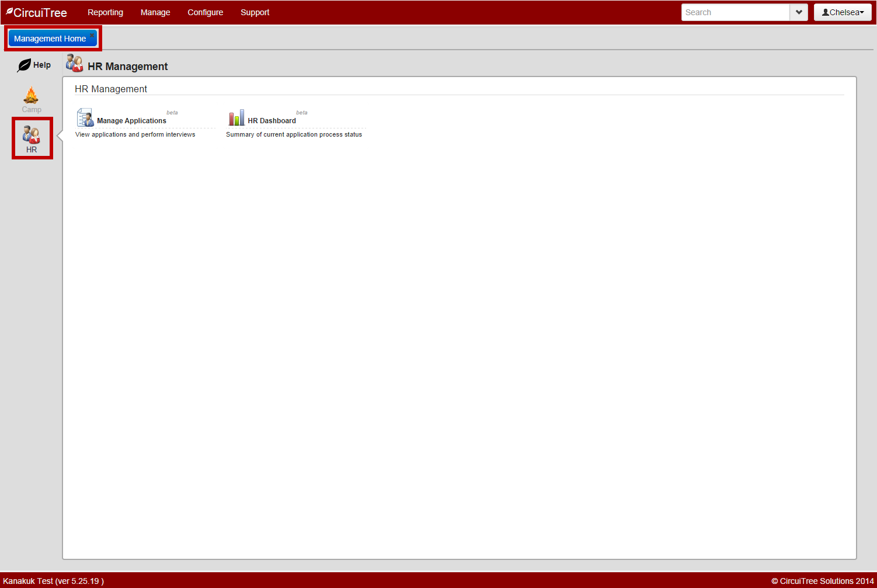Click the HR Management header people icon
Image resolution: width=877 pixels, height=588 pixels.
pyautogui.click(x=74, y=63)
